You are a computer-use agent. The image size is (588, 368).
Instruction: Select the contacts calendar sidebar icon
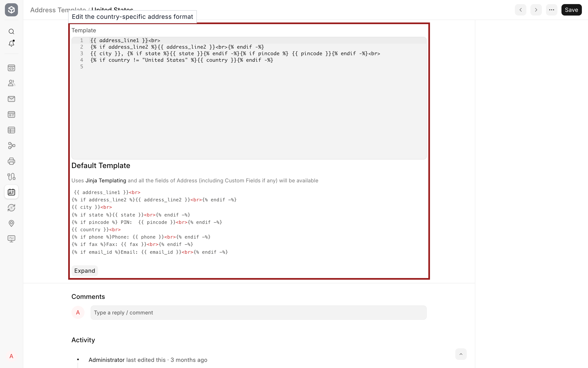pyautogui.click(x=11, y=192)
